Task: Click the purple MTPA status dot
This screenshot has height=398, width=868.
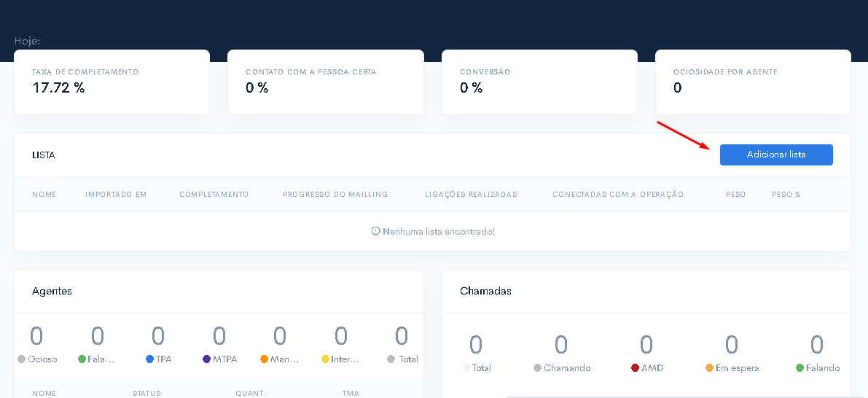Action: pos(207,359)
